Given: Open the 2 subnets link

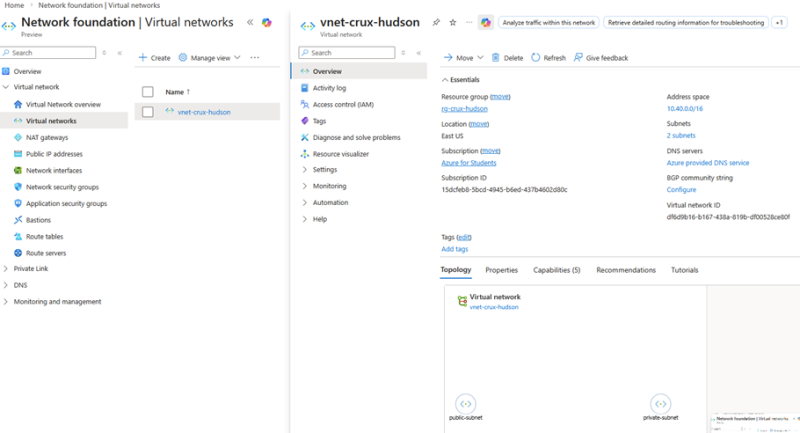Looking at the screenshot, I should pos(681,135).
